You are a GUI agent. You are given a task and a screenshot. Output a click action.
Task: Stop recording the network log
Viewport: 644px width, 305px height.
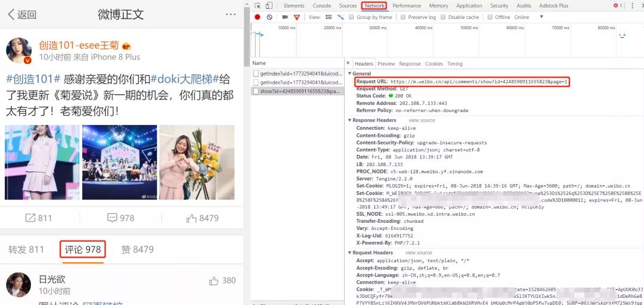tap(258, 17)
